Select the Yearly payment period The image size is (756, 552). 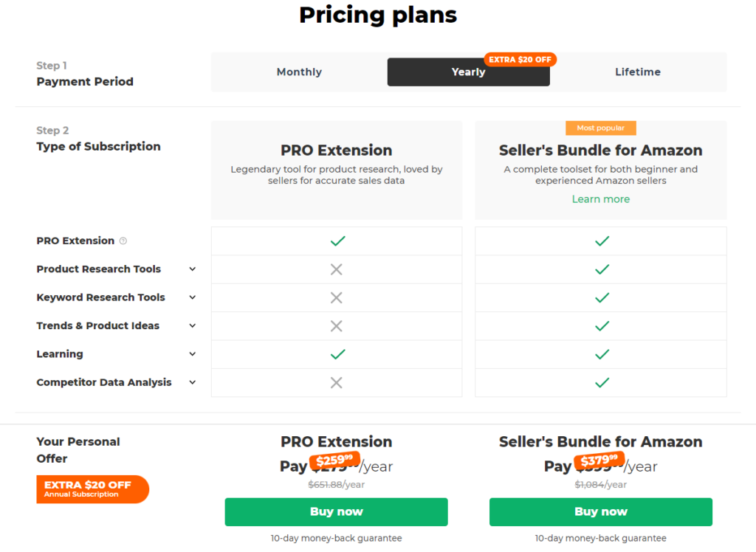click(468, 72)
